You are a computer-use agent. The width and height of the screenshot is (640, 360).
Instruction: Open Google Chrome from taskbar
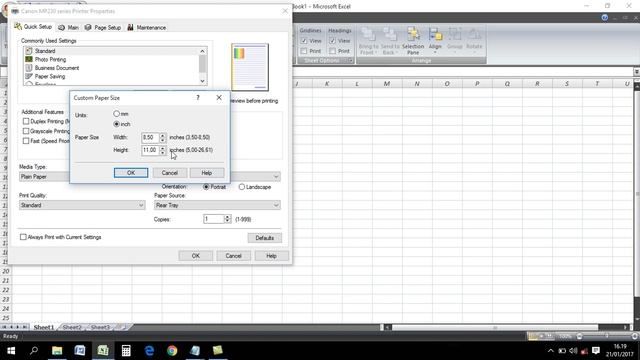tap(172, 351)
